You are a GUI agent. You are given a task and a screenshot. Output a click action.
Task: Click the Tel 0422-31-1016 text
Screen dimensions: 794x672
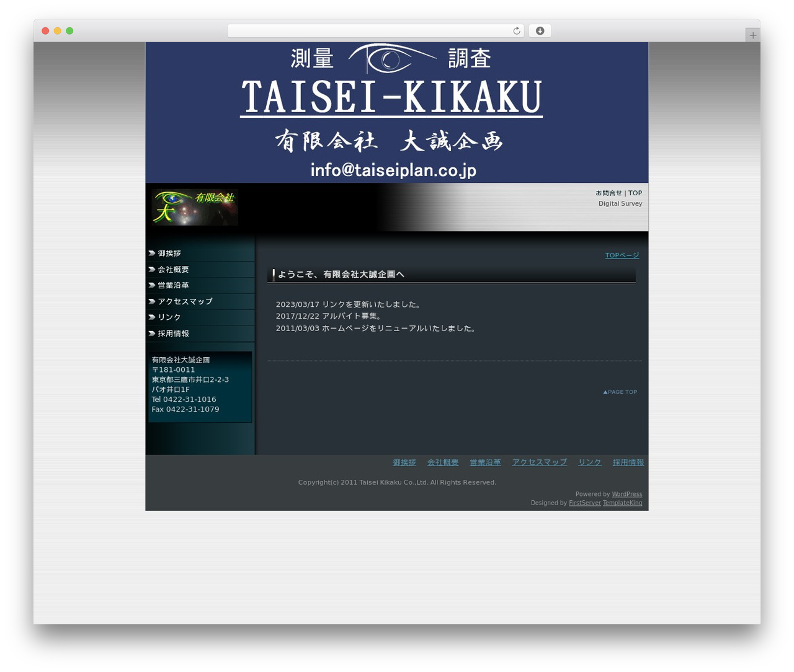point(184,400)
